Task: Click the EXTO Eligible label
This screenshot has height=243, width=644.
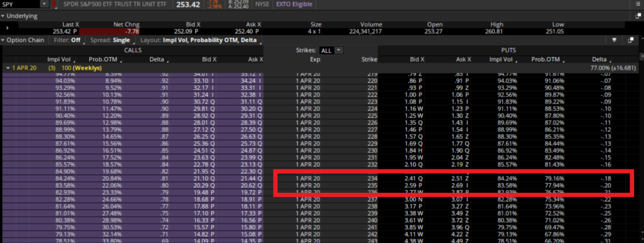Action: 294,4
